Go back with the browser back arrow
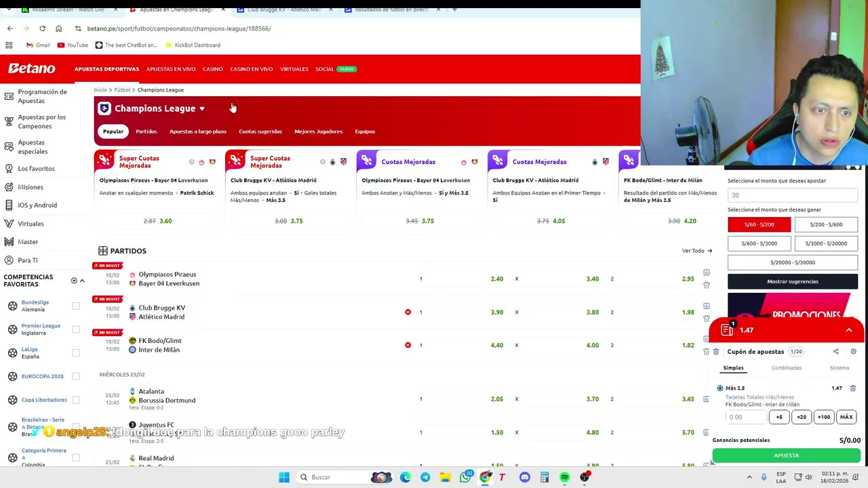Image resolution: width=868 pixels, height=488 pixels. coord(9,28)
